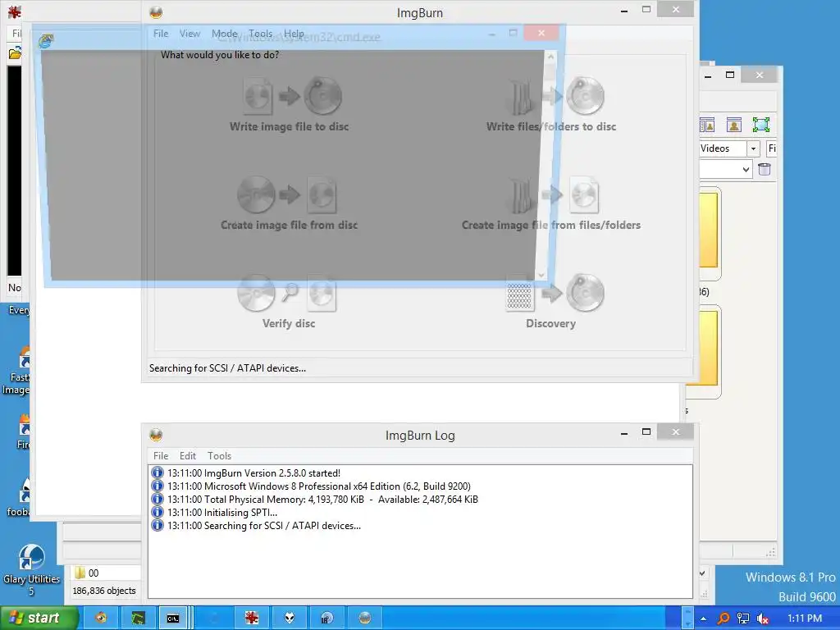This screenshot has height=630, width=840.
Task: Select the '00' folder item
Action: (x=87, y=573)
